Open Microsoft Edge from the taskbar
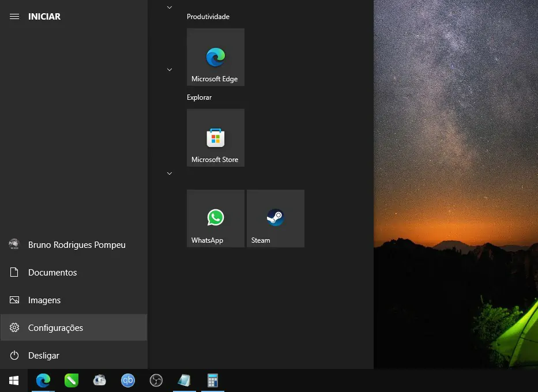Screen dimensions: 538x392 coord(43,380)
